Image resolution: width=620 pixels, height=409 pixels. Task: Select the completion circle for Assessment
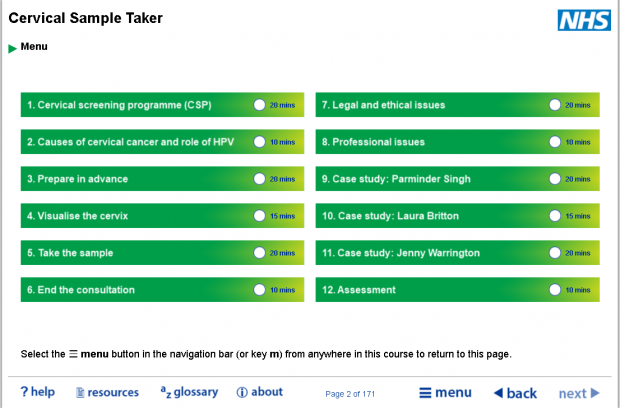point(555,290)
